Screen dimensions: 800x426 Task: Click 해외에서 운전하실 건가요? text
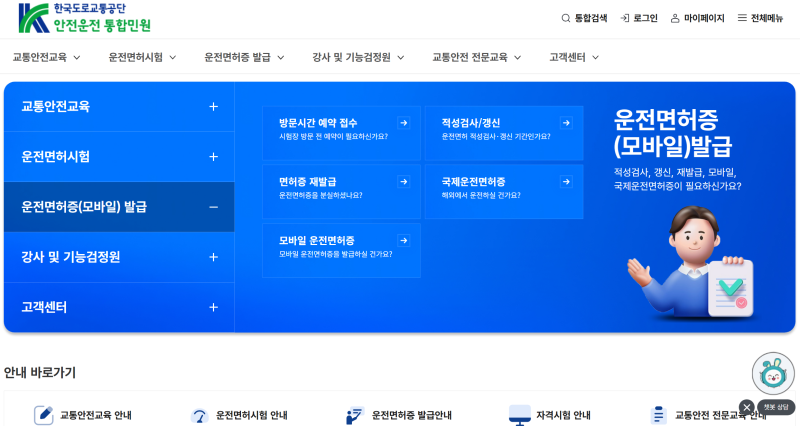pyautogui.click(x=481, y=195)
